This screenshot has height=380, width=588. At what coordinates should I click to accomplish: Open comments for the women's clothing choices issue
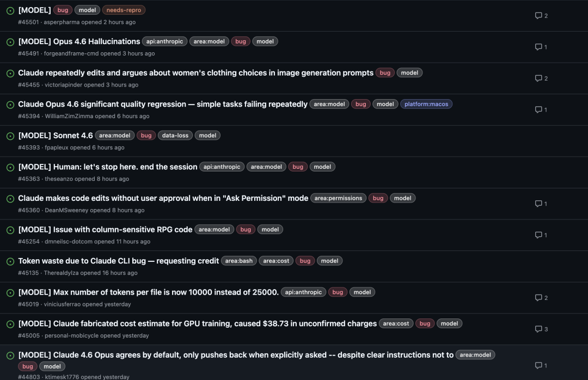pyautogui.click(x=538, y=78)
